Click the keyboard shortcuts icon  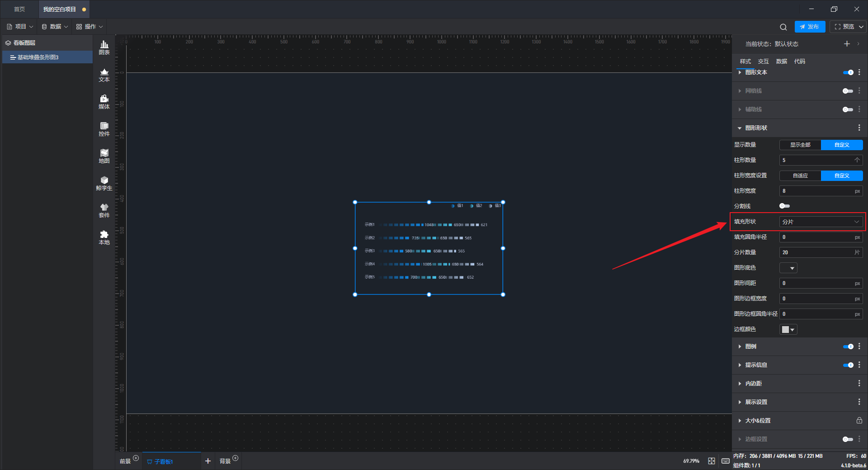click(x=726, y=461)
